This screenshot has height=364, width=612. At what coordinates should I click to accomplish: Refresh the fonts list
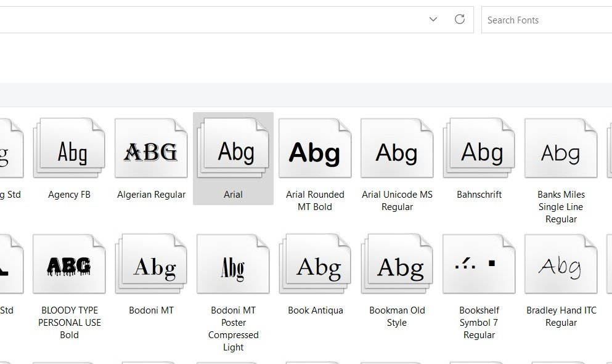pyautogui.click(x=459, y=19)
